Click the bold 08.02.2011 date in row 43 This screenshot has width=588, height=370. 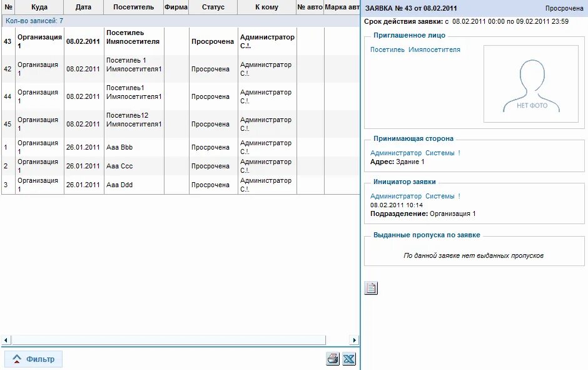pos(83,41)
